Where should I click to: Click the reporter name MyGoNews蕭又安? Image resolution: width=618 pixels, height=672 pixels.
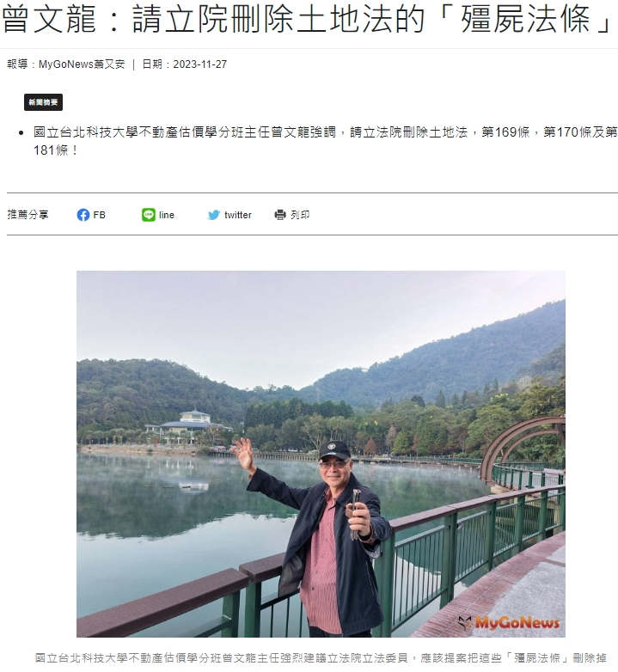pos(82,64)
